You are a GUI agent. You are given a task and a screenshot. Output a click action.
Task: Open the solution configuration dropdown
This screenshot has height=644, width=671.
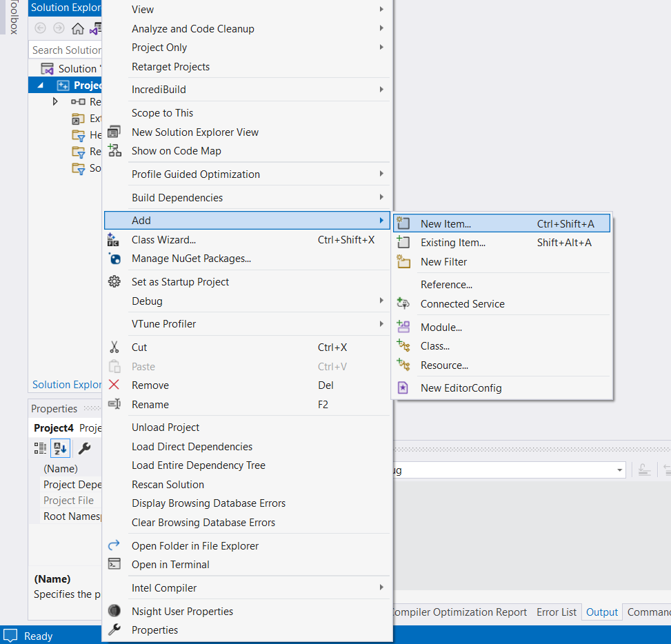point(620,470)
